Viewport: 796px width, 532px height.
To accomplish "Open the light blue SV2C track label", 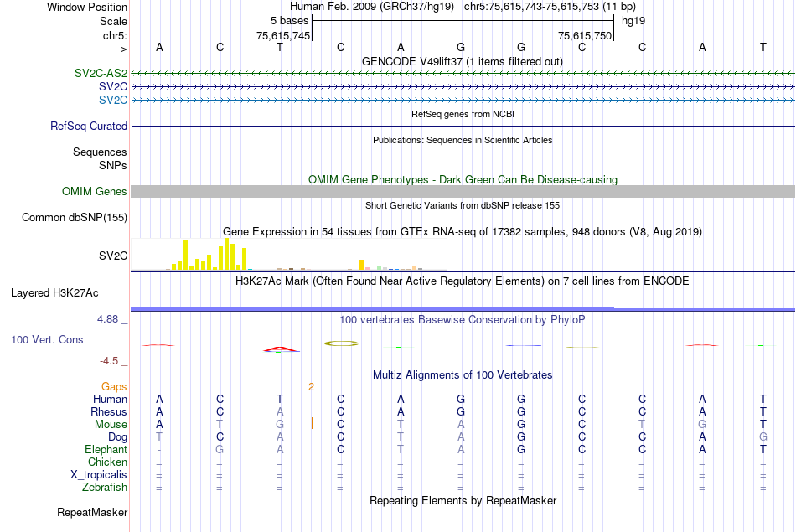I will tap(113, 100).
